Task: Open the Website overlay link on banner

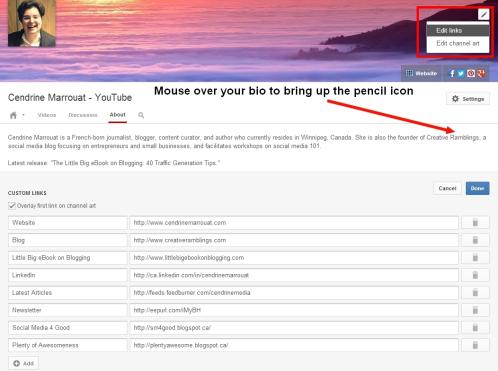Action: click(x=421, y=73)
